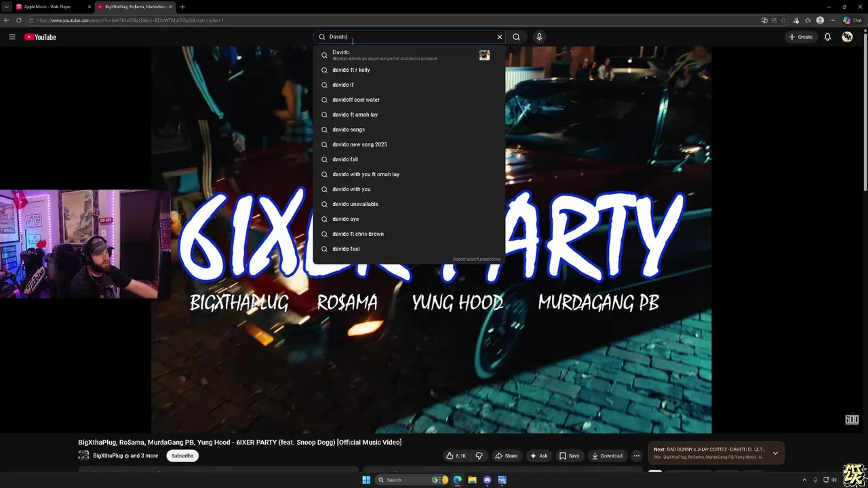Expand the Next up mix panel chevron
The height and width of the screenshot is (488, 868).
pyautogui.click(x=775, y=453)
